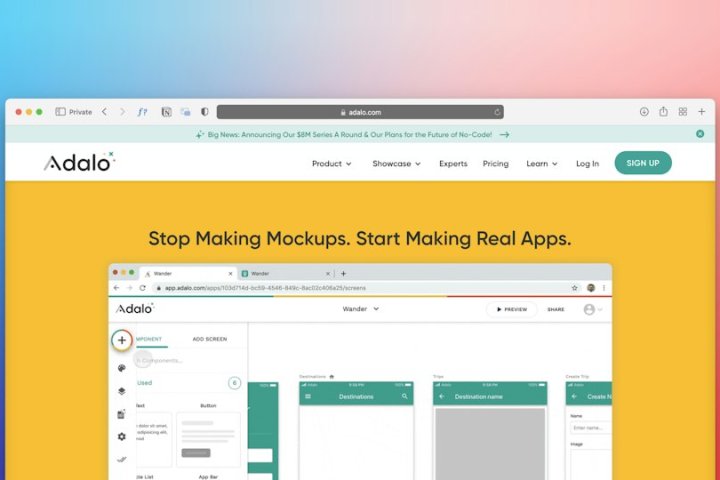Expand the Used section count badge

(234, 383)
